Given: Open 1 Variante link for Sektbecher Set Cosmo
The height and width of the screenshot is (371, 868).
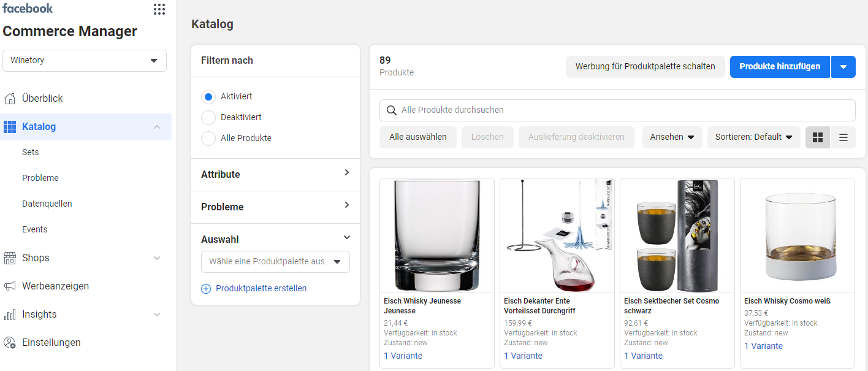Looking at the screenshot, I should point(643,356).
